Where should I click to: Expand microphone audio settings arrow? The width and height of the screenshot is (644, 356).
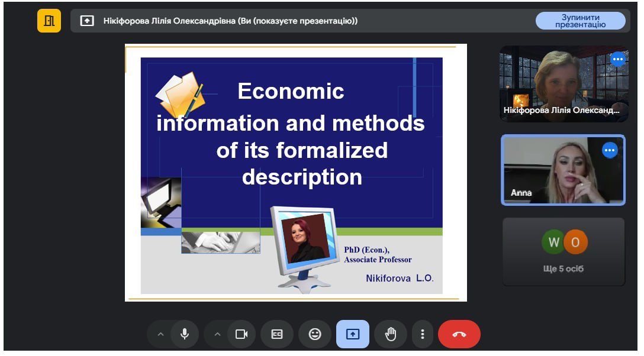click(x=160, y=334)
